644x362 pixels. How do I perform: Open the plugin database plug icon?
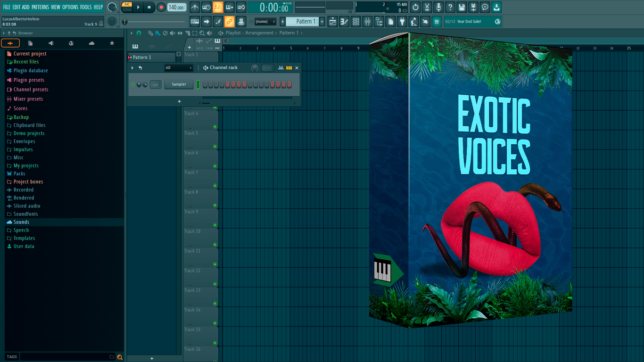coord(402,21)
